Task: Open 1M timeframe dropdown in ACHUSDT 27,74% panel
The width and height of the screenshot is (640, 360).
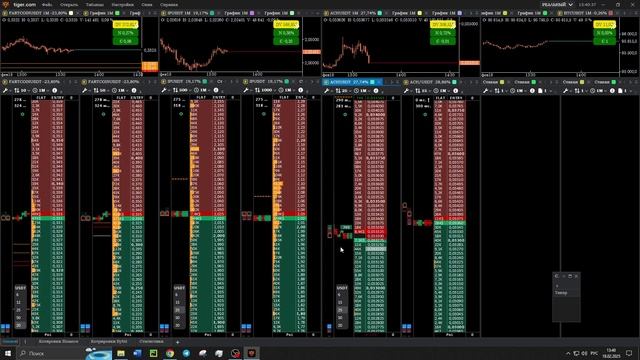Action: [x=362, y=91]
